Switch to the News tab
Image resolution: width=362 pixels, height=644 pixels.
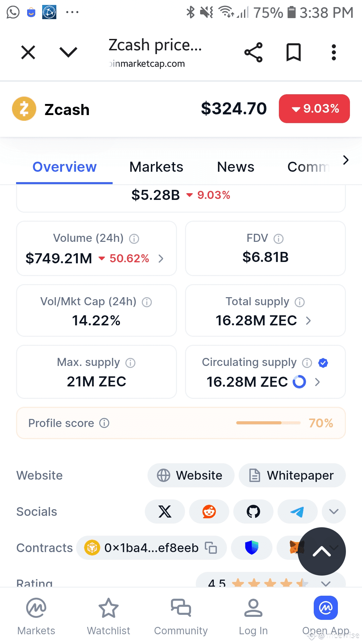(x=236, y=167)
